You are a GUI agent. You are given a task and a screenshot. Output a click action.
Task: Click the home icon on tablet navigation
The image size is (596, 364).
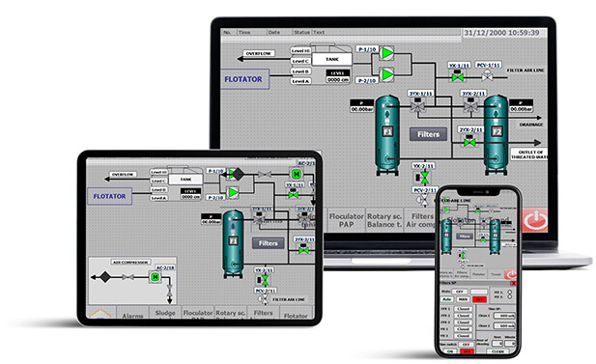(100, 313)
